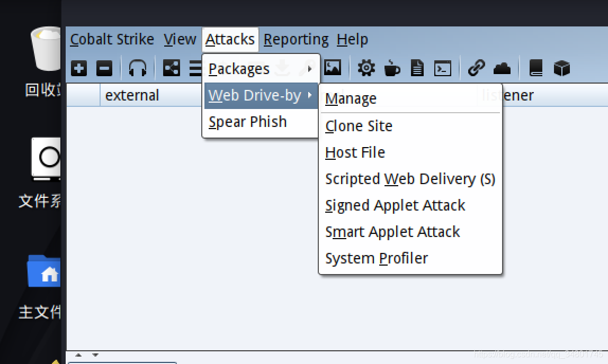The image size is (608, 364).
Task: Switch to the pivot graph view icon
Action: (172, 68)
